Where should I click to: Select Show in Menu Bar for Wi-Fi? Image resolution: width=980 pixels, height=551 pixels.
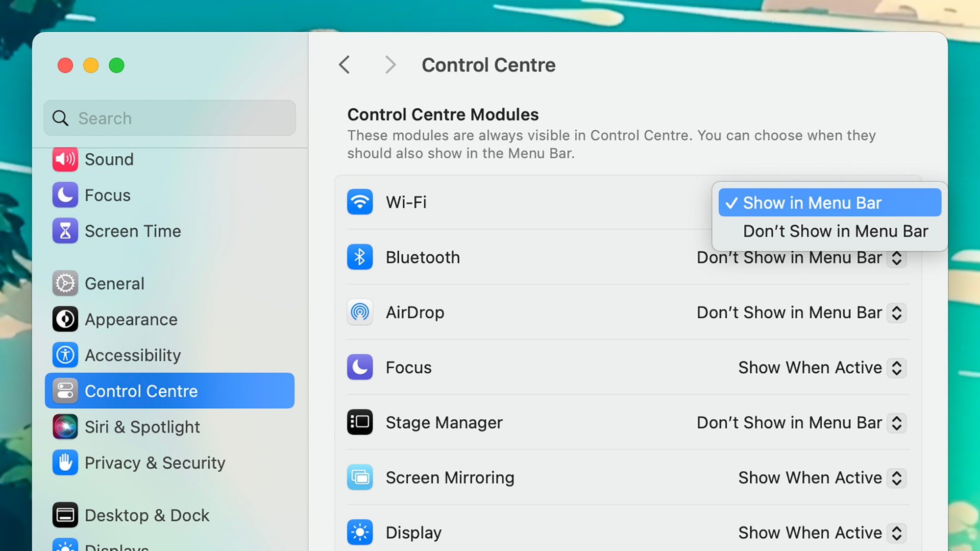tap(829, 202)
